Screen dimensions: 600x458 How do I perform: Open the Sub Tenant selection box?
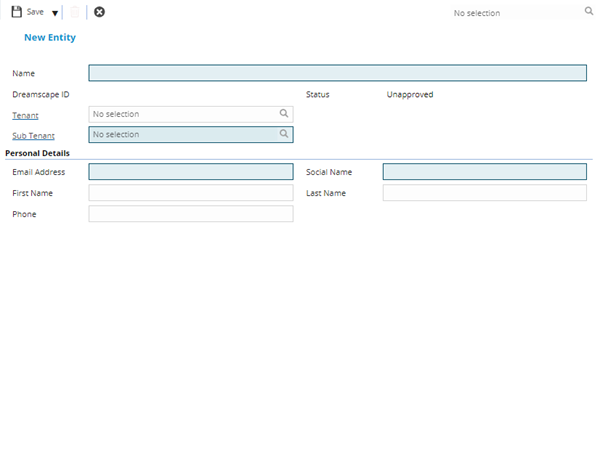click(180, 134)
